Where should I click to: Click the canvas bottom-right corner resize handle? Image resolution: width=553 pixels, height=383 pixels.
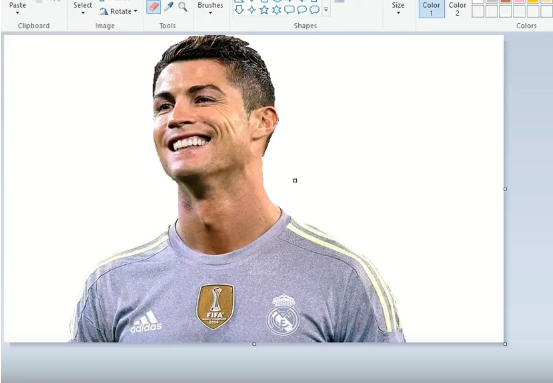(505, 344)
